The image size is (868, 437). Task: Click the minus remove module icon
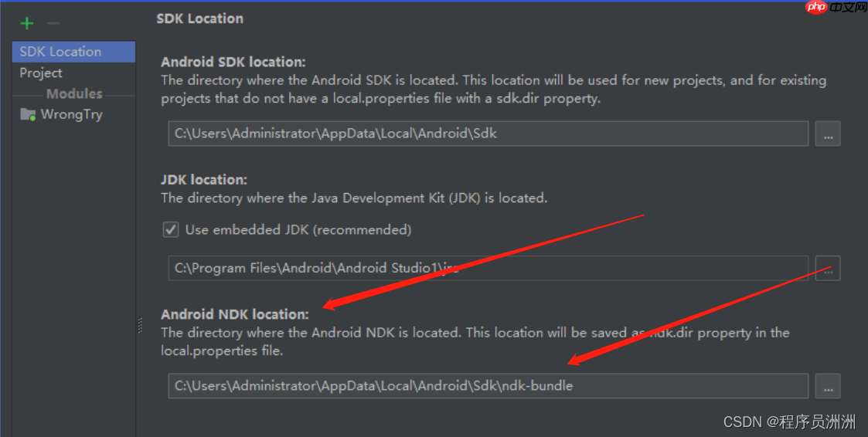53,23
